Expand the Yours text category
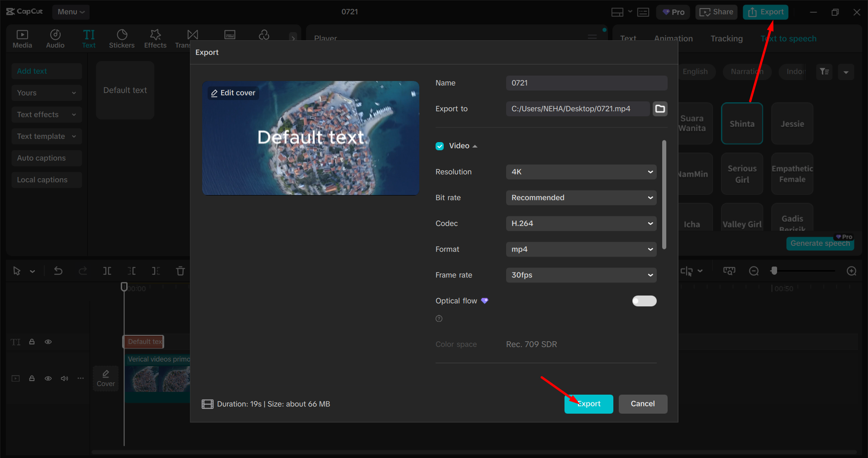This screenshot has height=458, width=868. click(x=47, y=93)
